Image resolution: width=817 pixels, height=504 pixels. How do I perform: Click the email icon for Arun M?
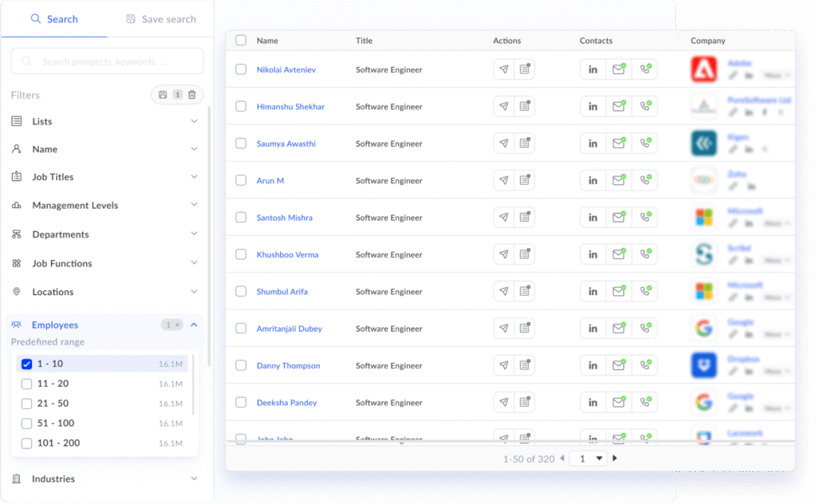coord(618,181)
